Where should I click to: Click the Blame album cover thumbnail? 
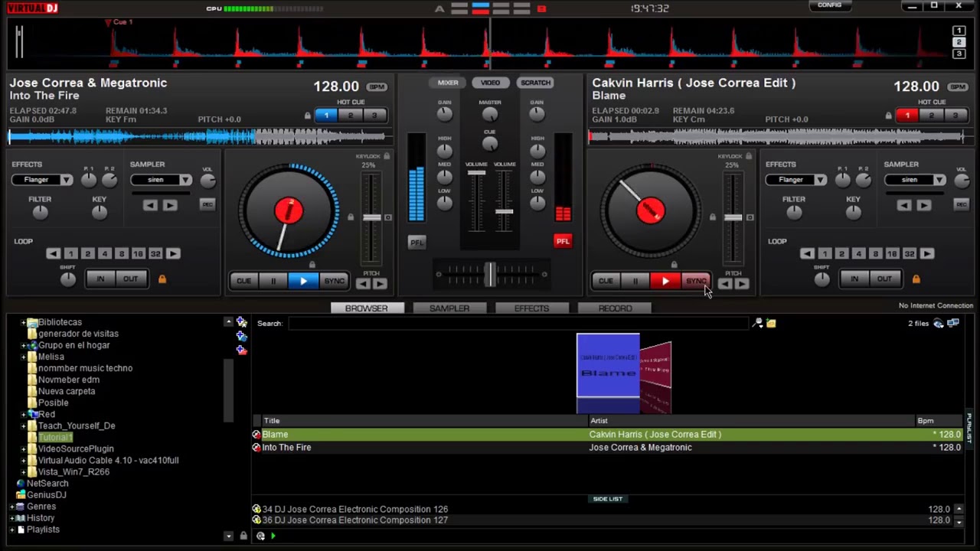[608, 364]
